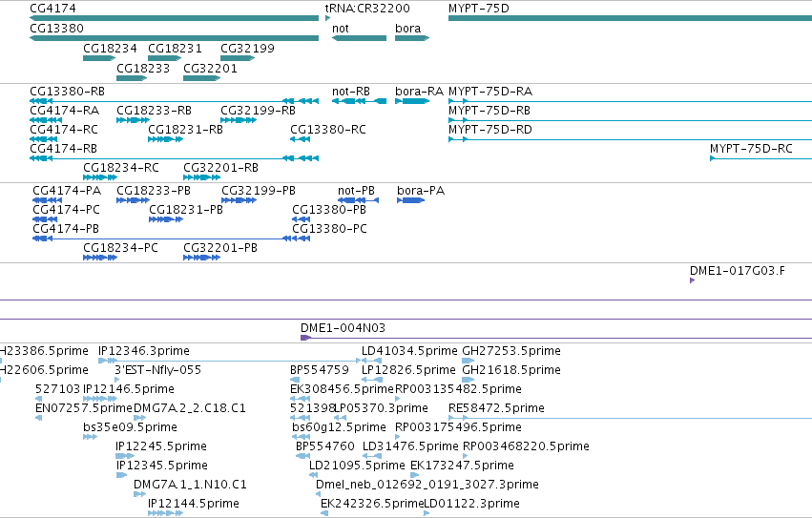This screenshot has width=812, height=518.
Task: Select EST RP003468220.5prime
Action: click(465, 456)
